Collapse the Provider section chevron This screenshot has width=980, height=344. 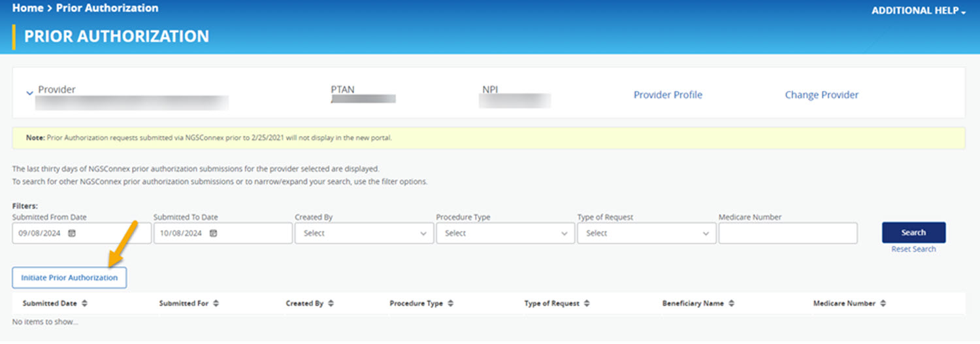pyautogui.click(x=29, y=94)
